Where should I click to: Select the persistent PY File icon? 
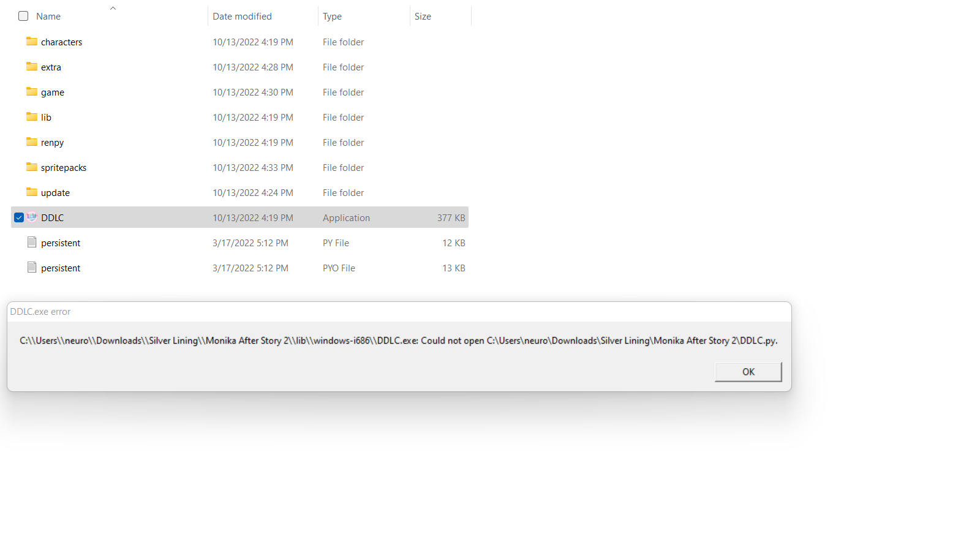pos(32,243)
